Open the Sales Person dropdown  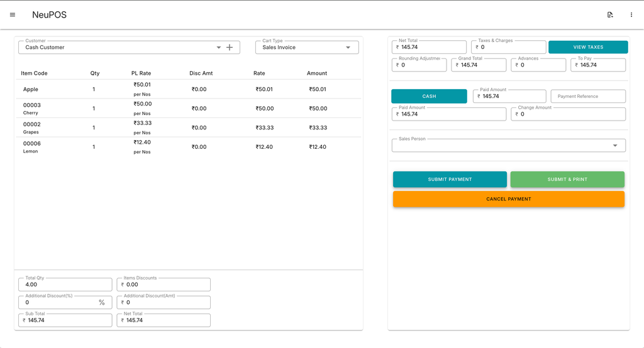pos(508,145)
